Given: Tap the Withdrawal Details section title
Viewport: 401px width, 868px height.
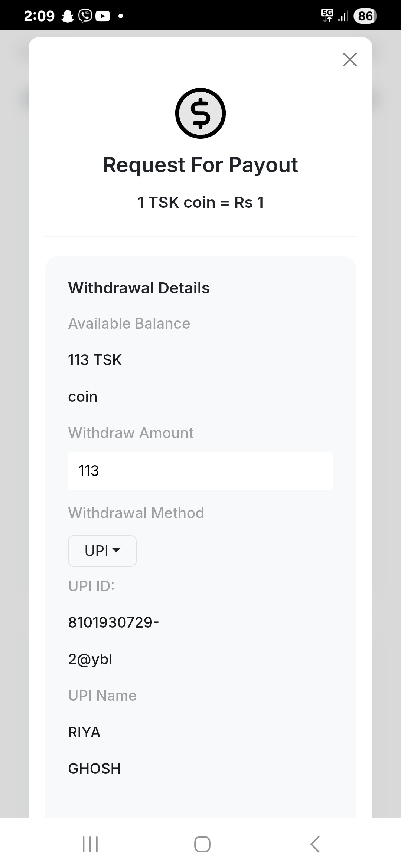Looking at the screenshot, I should click(139, 288).
